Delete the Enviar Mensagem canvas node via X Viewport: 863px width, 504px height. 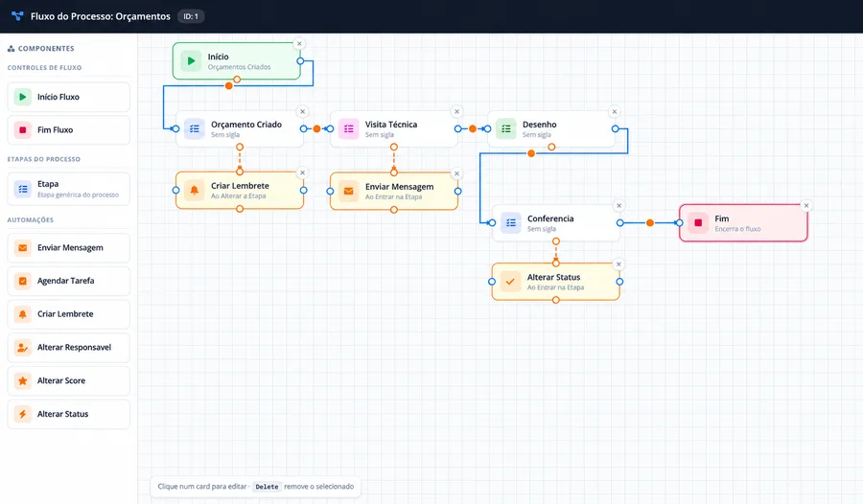click(456, 173)
